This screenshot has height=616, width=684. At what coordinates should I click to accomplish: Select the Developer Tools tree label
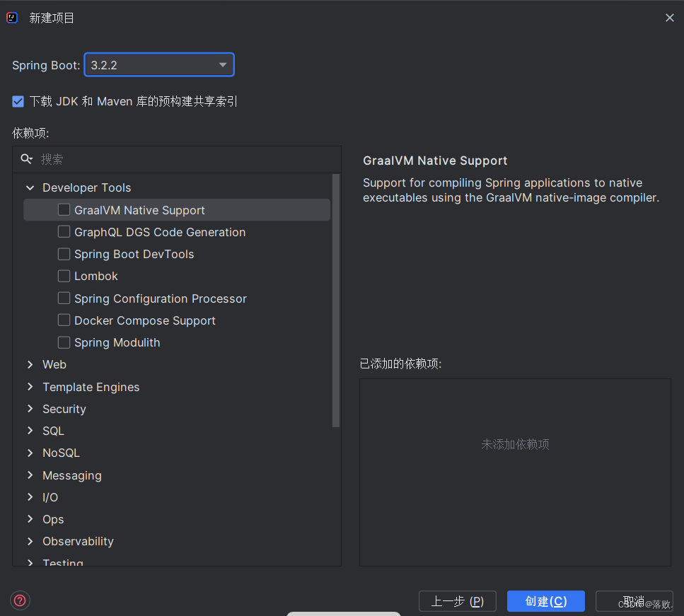pos(87,187)
